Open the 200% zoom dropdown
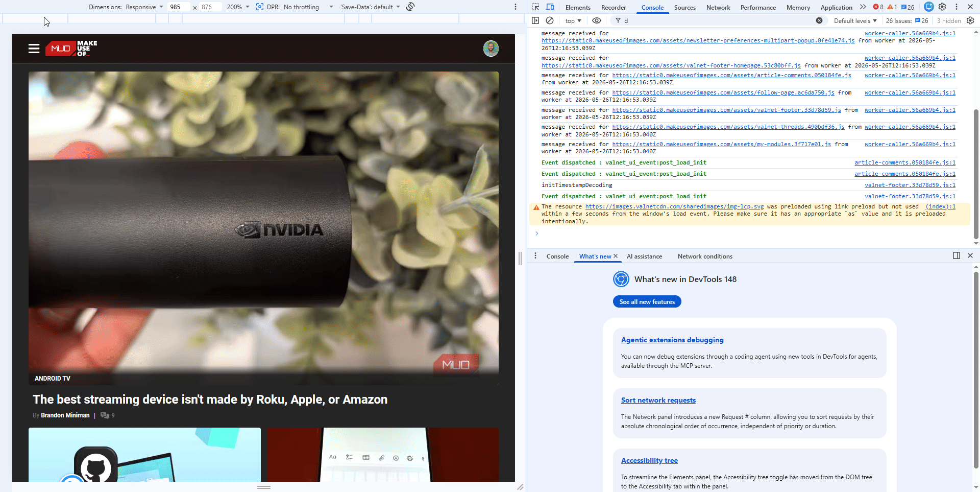The image size is (980, 492). coord(238,7)
